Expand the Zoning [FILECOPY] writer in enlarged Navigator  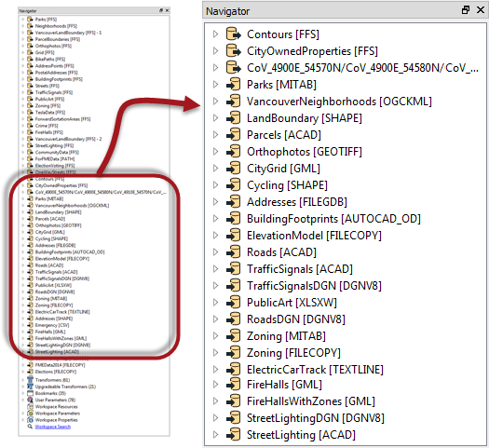[x=215, y=353]
